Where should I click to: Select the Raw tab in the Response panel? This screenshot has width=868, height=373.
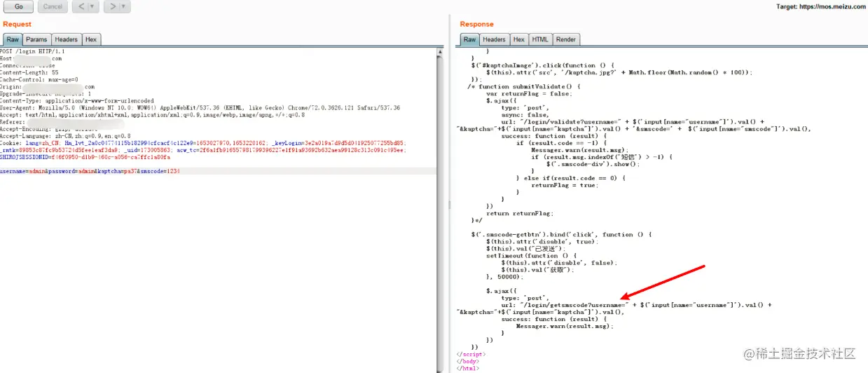pos(469,40)
